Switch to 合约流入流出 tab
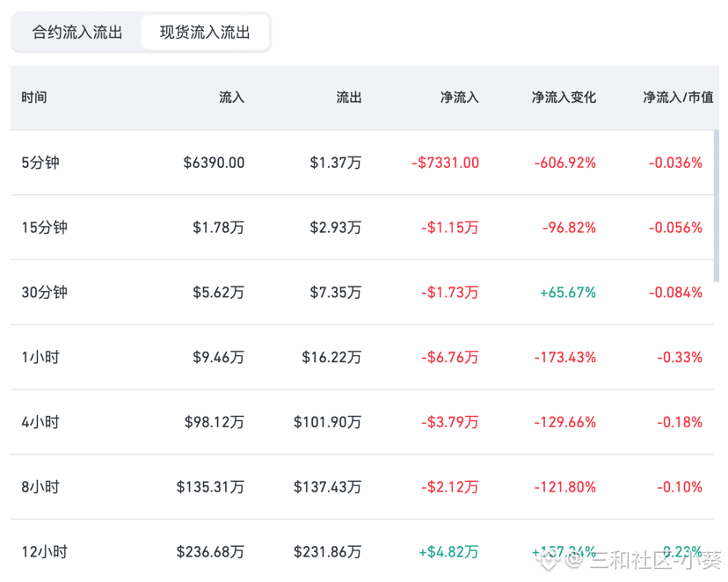 tap(77, 33)
